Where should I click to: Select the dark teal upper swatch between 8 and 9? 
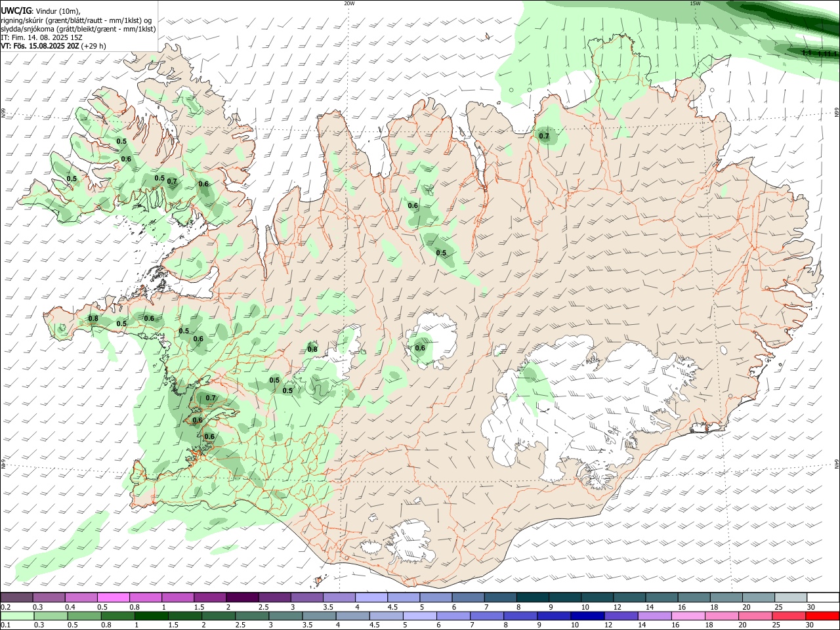pos(532,598)
